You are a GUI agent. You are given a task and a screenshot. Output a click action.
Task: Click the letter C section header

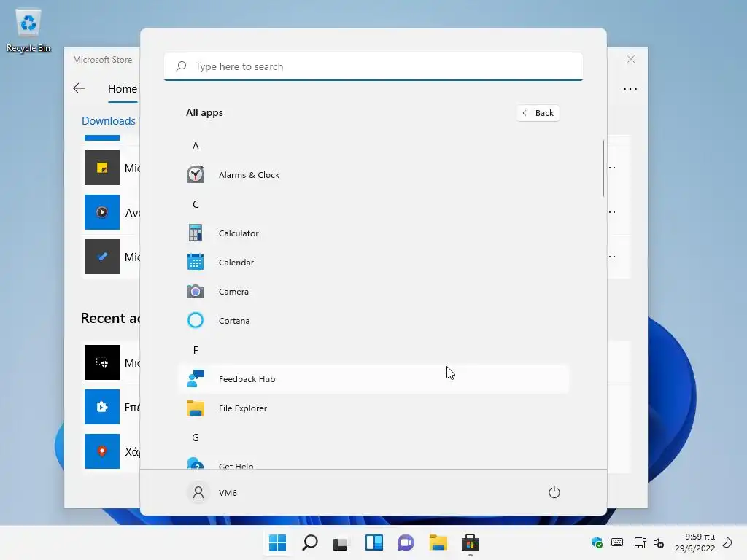click(196, 204)
